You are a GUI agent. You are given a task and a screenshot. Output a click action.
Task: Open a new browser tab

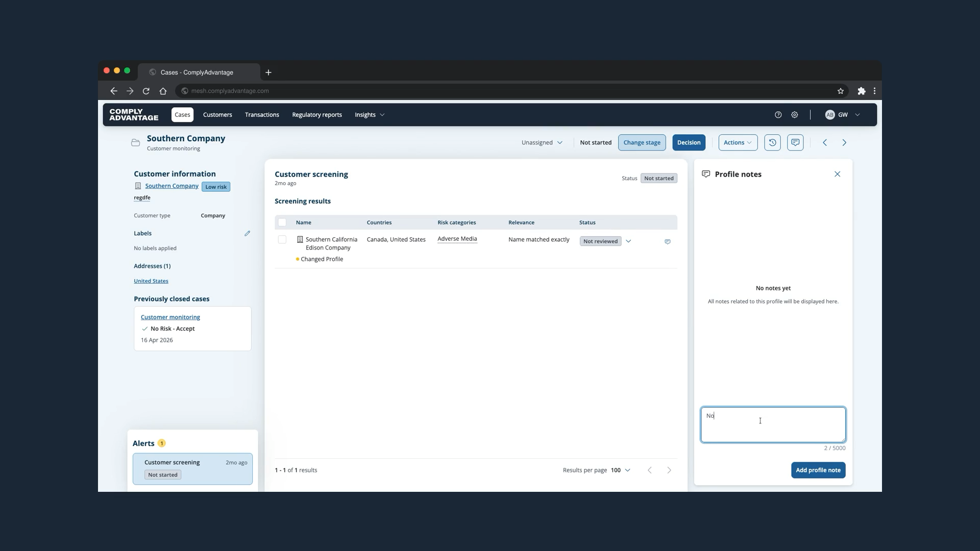268,72
